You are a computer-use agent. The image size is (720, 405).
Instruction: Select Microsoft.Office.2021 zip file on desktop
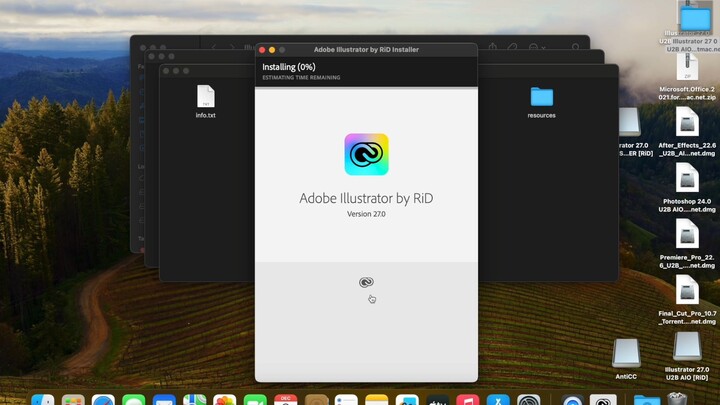point(687,76)
